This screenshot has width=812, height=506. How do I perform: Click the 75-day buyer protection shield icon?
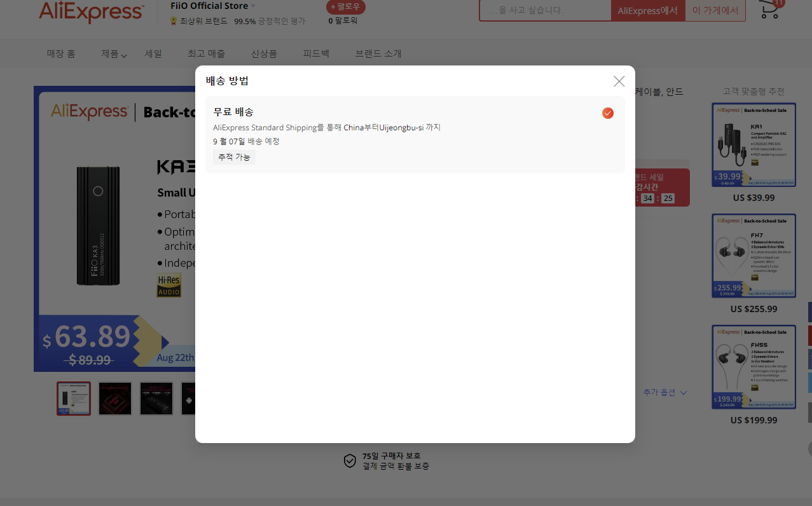pos(350,461)
